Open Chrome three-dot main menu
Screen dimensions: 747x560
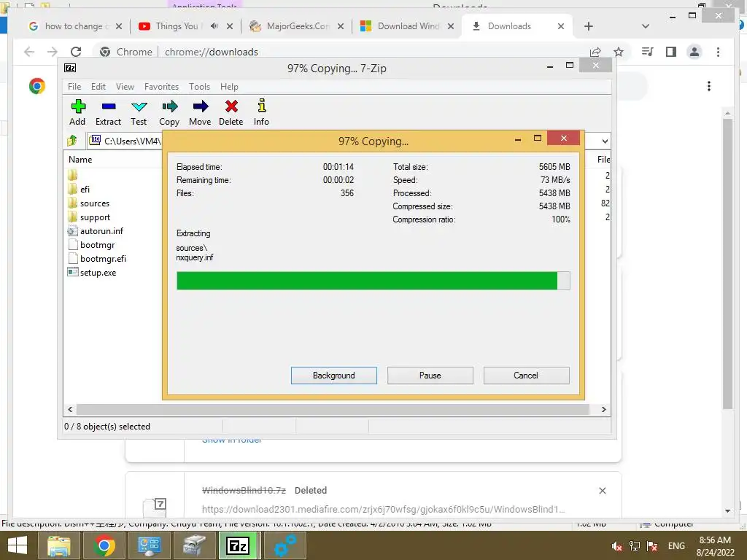point(718,52)
